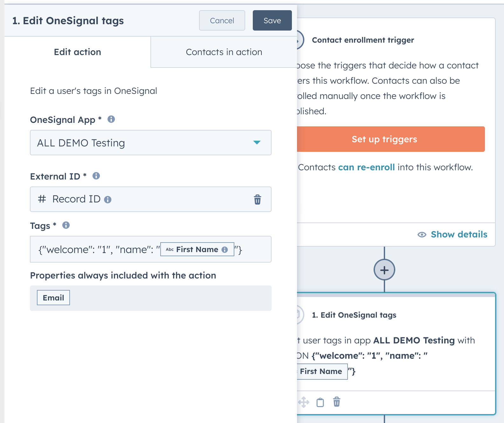Screen dimensions: 504x423
Task: Click Show details on trigger card
Action: (x=459, y=234)
